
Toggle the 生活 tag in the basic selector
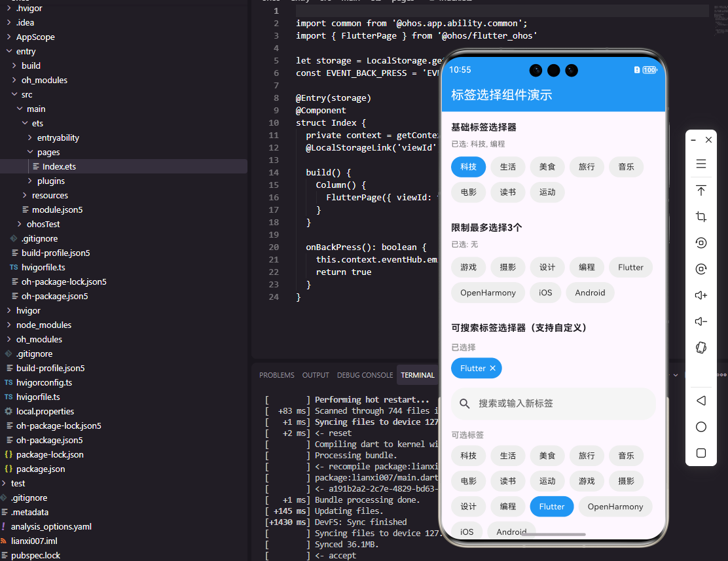click(x=508, y=167)
